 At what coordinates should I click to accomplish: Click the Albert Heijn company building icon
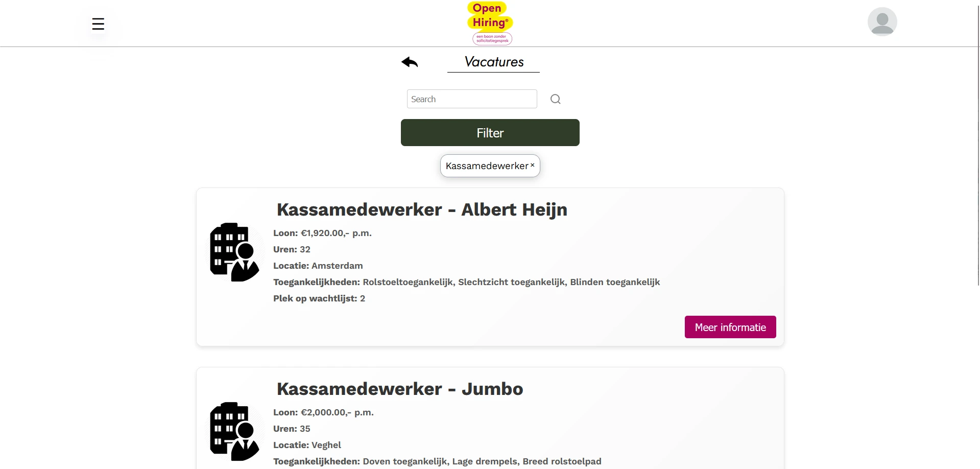pos(233,251)
